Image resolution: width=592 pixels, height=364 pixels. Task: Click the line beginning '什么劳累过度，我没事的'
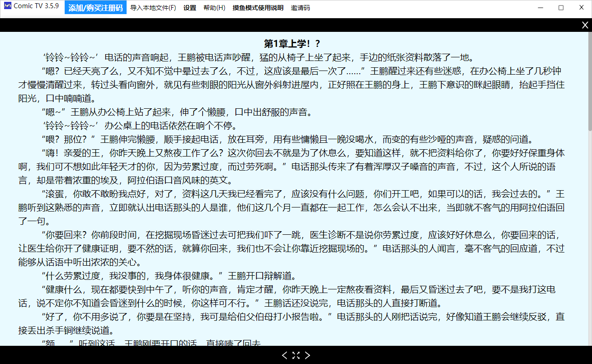(x=168, y=276)
